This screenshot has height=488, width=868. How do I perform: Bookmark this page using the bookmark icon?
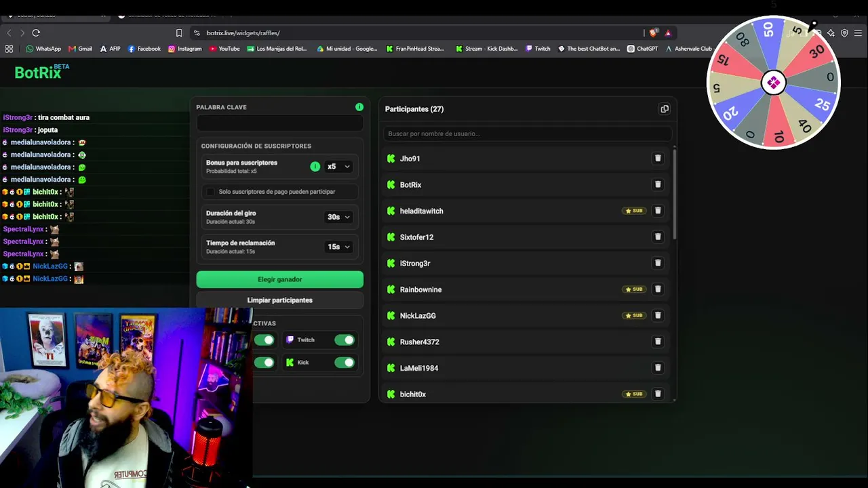(x=179, y=33)
